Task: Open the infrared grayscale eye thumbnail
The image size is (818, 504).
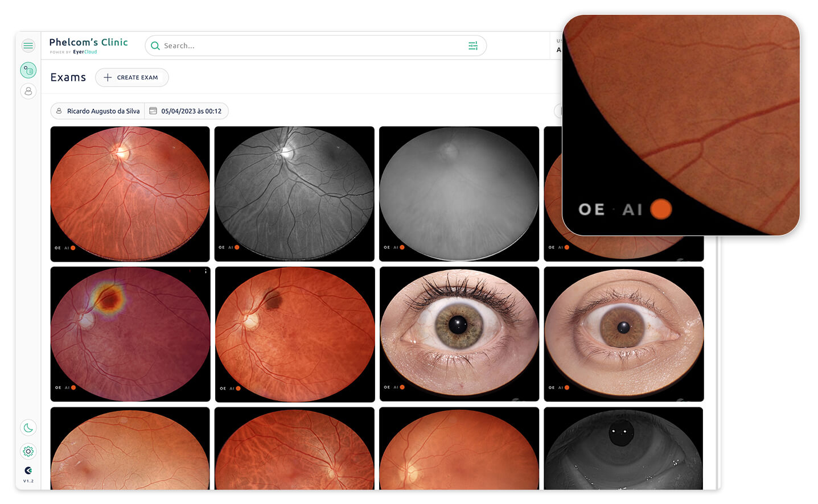Action: pyautogui.click(x=623, y=448)
